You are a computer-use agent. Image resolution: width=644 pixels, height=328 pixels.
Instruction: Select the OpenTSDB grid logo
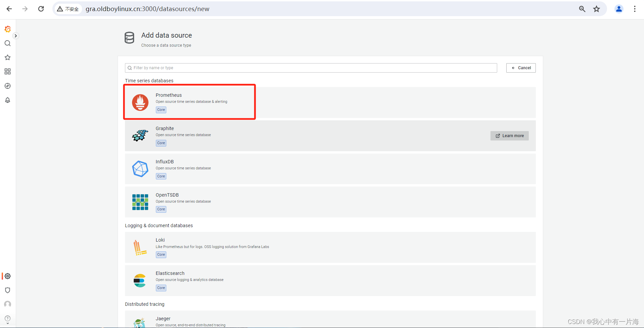(x=140, y=202)
